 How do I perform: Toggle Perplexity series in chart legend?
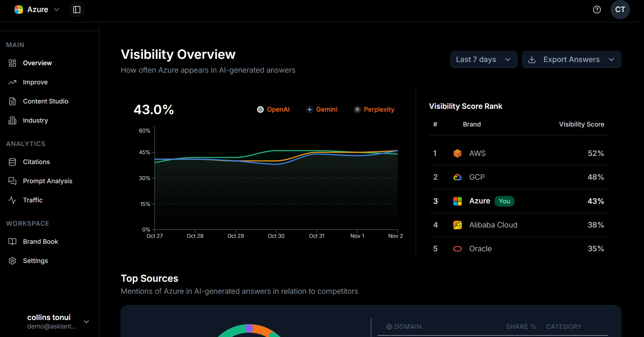374,109
